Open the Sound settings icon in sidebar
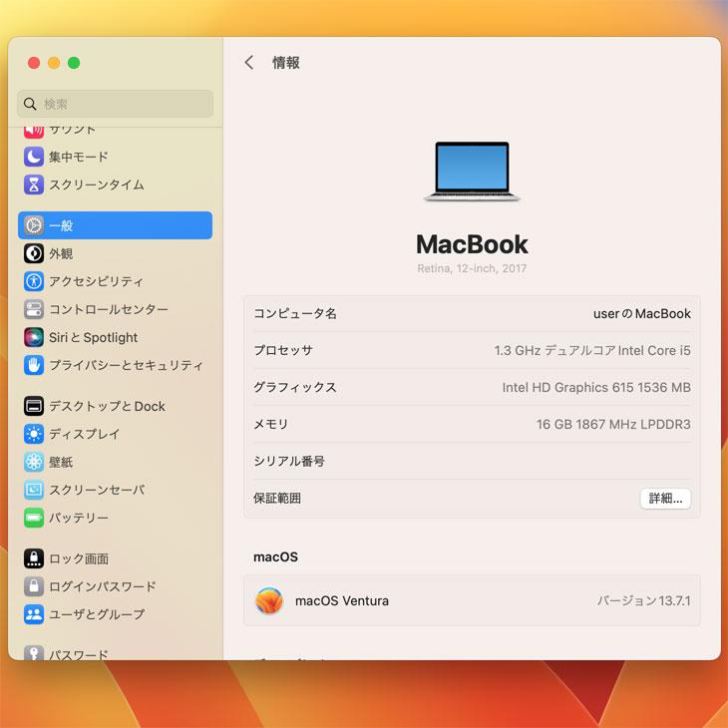The image size is (728, 728). pos(34,132)
